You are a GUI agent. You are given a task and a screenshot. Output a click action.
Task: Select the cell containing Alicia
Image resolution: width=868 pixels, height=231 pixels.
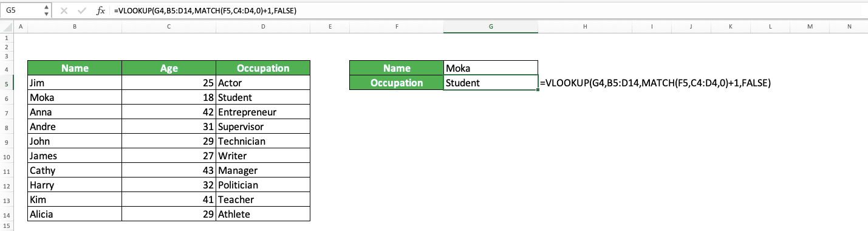point(75,214)
